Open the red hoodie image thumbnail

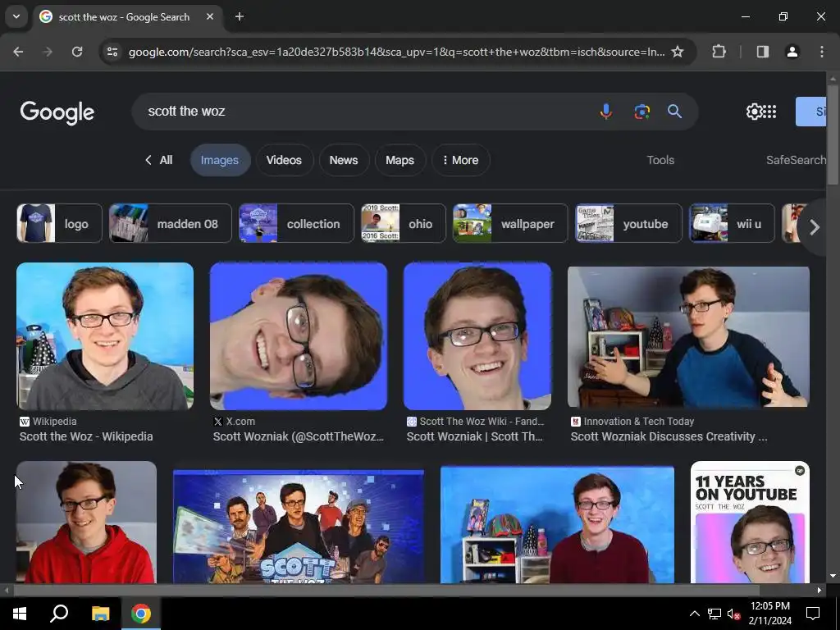pos(86,523)
